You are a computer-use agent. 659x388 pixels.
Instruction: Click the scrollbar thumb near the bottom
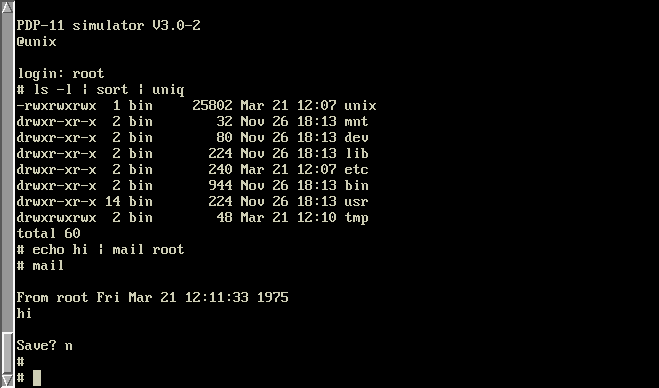(x=7, y=353)
